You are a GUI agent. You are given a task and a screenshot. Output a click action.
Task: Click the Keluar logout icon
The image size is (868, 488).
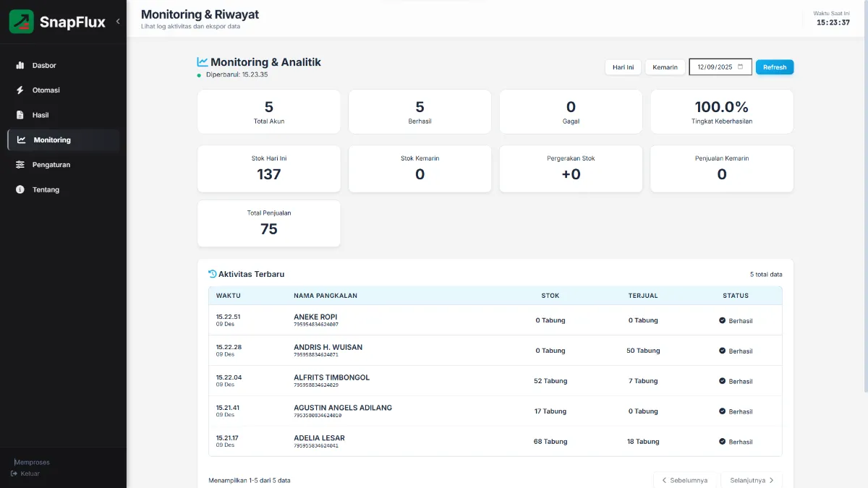click(14, 474)
